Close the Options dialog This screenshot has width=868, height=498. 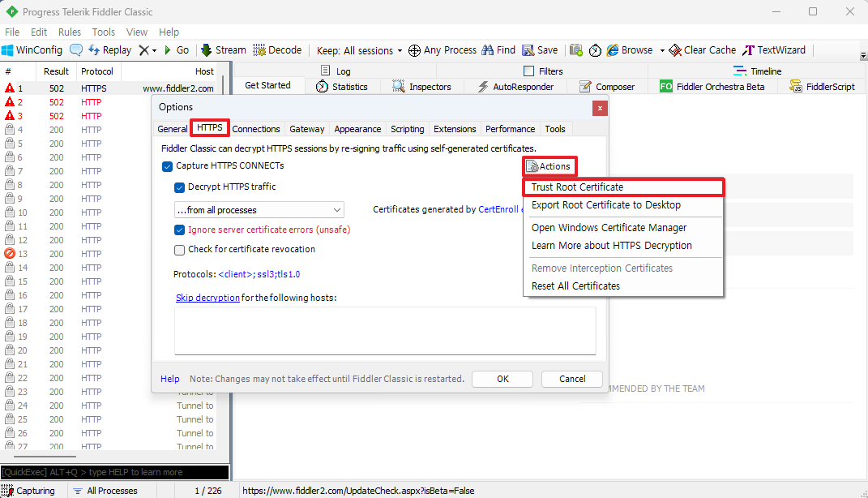[x=600, y=108]
